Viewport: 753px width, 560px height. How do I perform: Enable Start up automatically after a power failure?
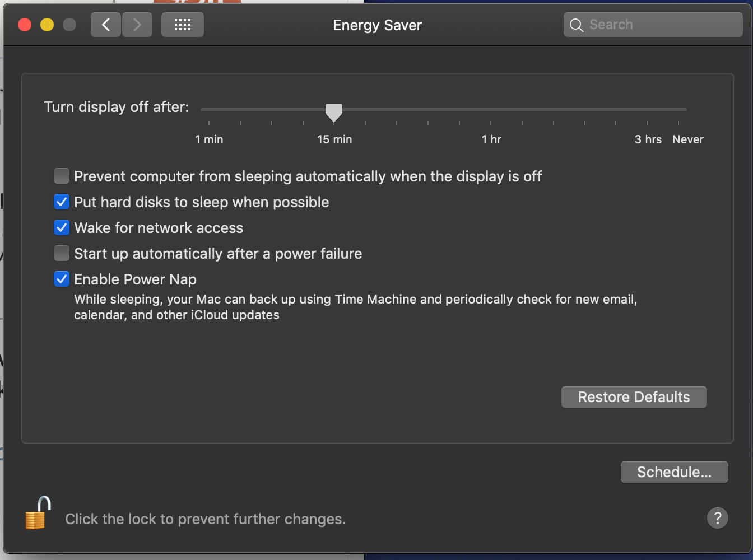pyautogui.click(x=62, y=254)
